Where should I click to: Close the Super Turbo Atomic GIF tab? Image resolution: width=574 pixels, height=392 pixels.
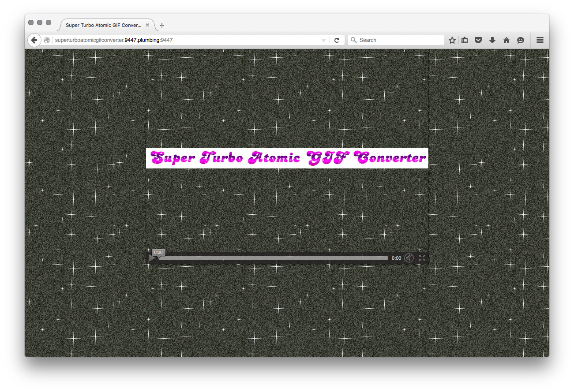pyautogui.click(x=147, y=25)
